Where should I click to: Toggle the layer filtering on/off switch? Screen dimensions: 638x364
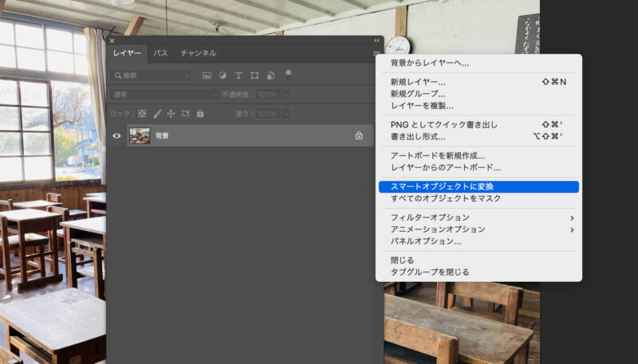[288, 75]
